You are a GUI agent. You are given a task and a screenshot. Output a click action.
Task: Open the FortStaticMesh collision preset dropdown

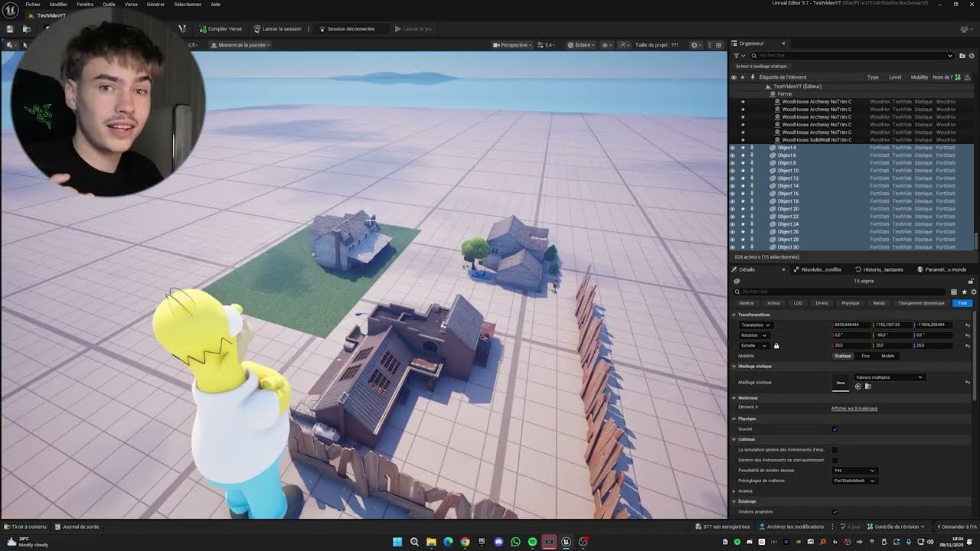[854, 481]
